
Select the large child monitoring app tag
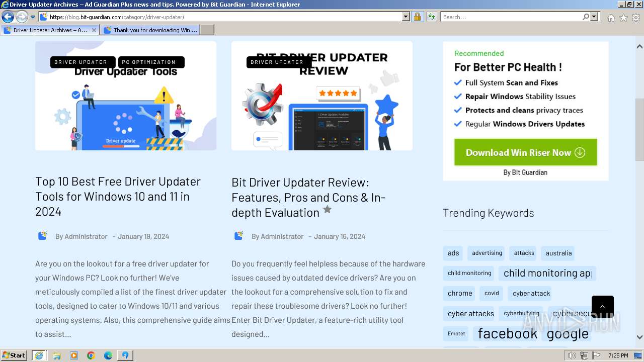coord(547,273)
